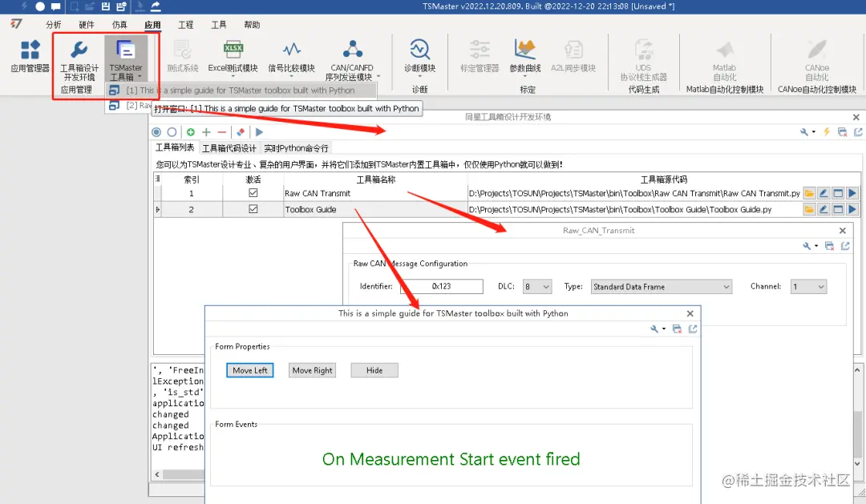The width and height of the screenshot is (866, 504).
Task: Select the Toolbox Guide name cell
Action: click(375, 209)
